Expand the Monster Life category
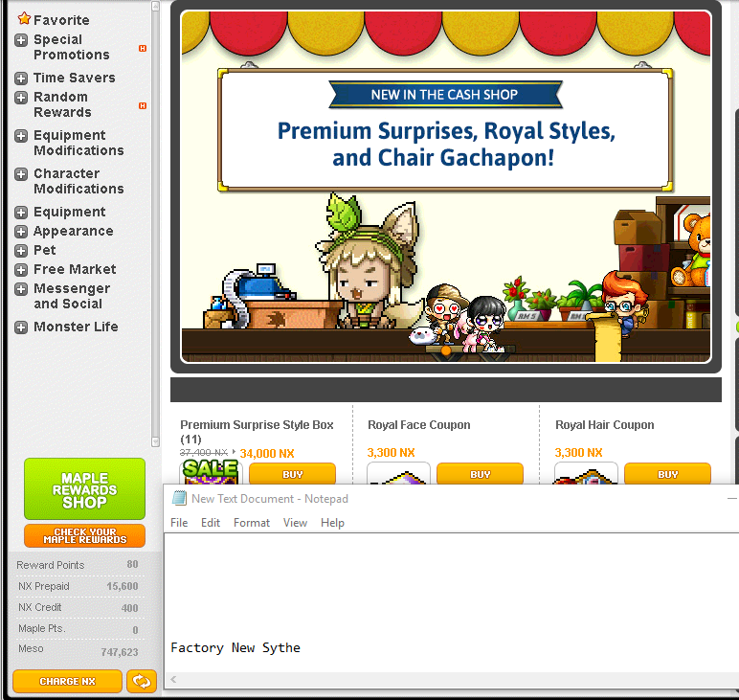 [21, 327]
